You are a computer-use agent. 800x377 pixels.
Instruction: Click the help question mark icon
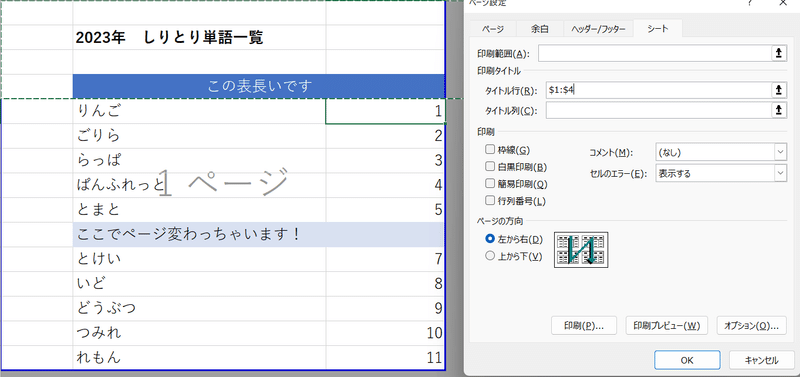click(x=750, y=3)
